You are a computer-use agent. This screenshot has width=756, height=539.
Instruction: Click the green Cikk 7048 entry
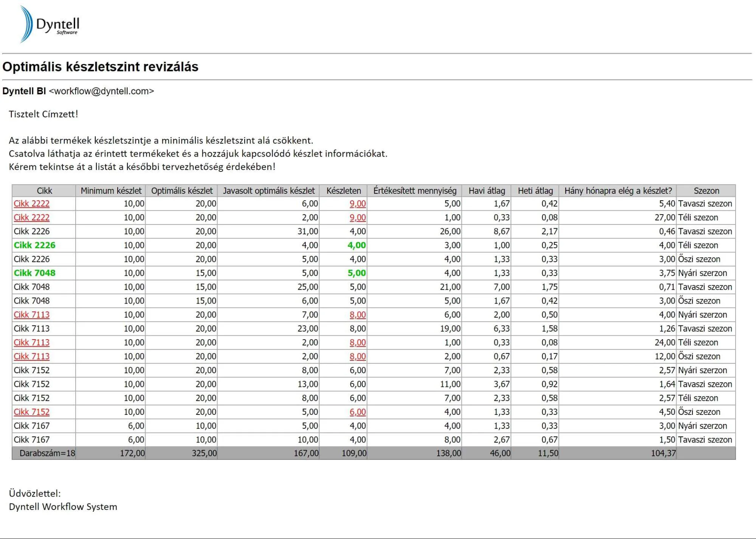click(x=34, y=273)
